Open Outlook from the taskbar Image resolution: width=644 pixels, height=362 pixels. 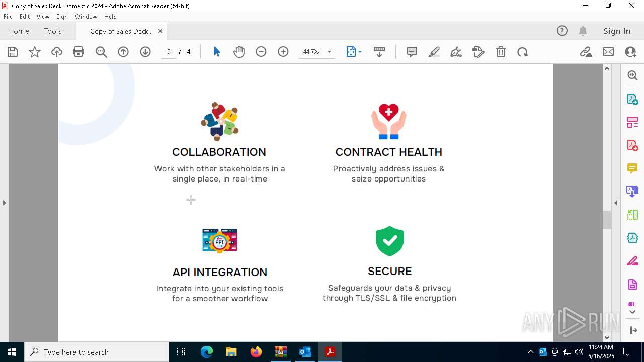click(x=305, y=352)
